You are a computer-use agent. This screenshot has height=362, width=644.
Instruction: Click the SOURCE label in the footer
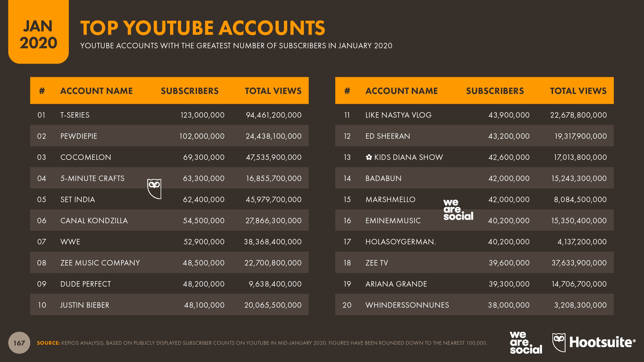pyautogui.click(x=48, y=343)
